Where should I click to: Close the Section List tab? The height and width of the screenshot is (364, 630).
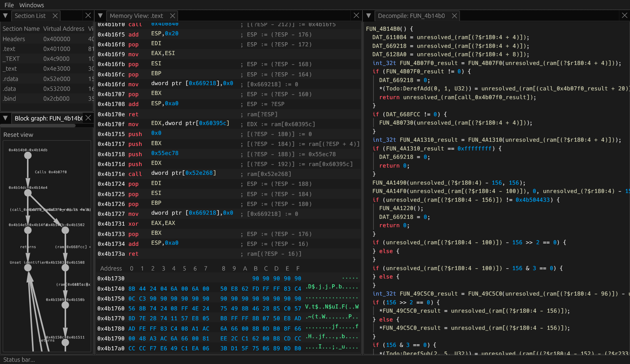point(55,16)
